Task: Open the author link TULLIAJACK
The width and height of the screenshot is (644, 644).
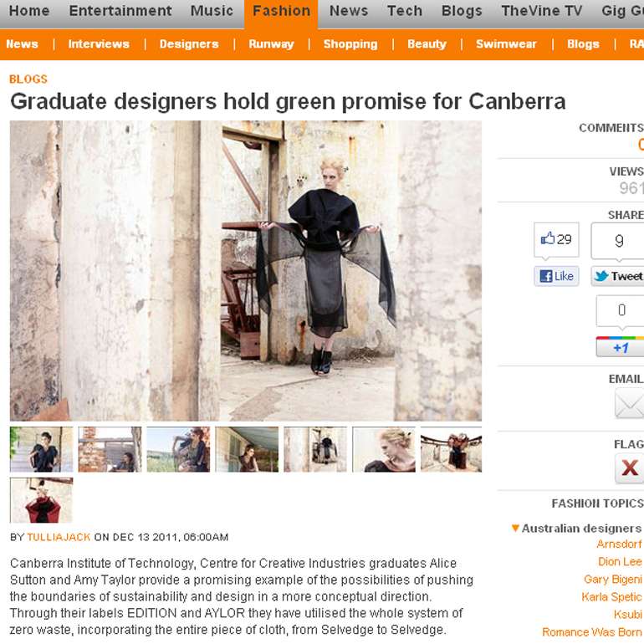Action: pyautogui.click(x=59, y=537)
